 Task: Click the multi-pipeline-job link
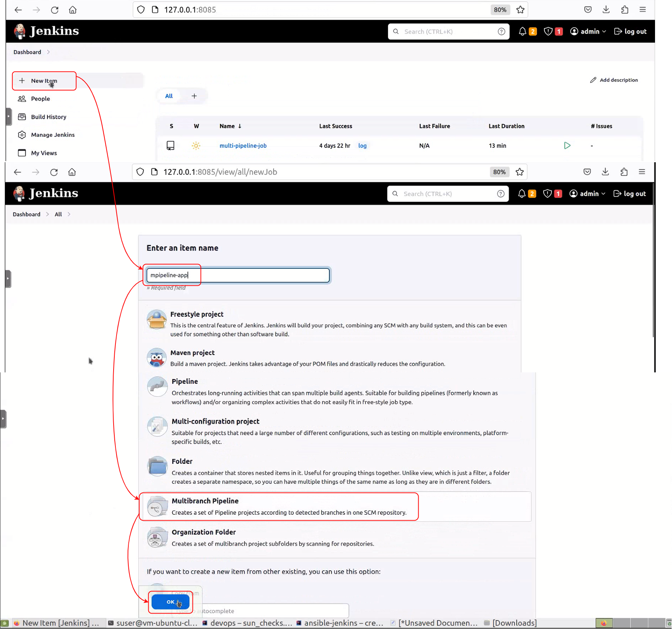pos(243,146)
